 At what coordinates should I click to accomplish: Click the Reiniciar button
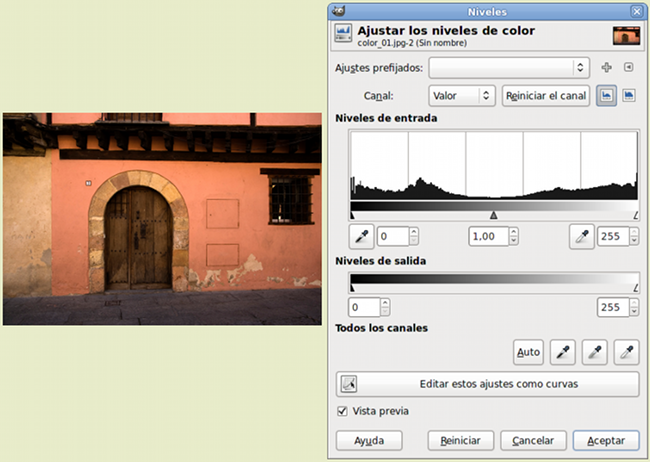coord(461,440)
